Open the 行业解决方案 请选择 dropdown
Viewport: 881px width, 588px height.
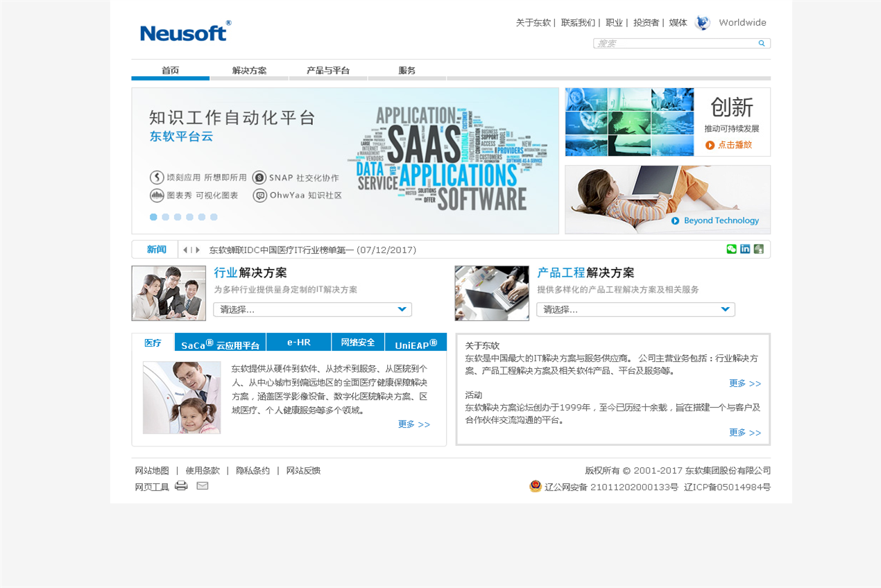(312, 309)
